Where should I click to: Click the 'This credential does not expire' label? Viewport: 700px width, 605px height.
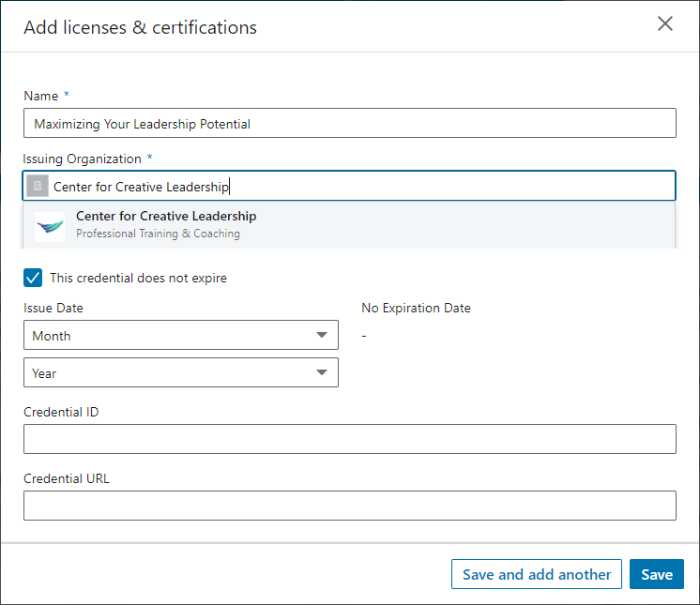coord(138,278)
